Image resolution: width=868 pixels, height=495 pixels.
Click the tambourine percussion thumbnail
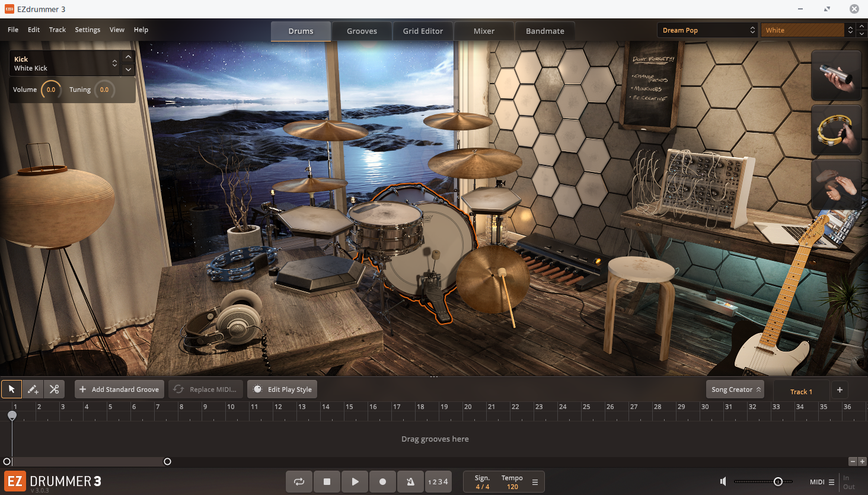836,130
